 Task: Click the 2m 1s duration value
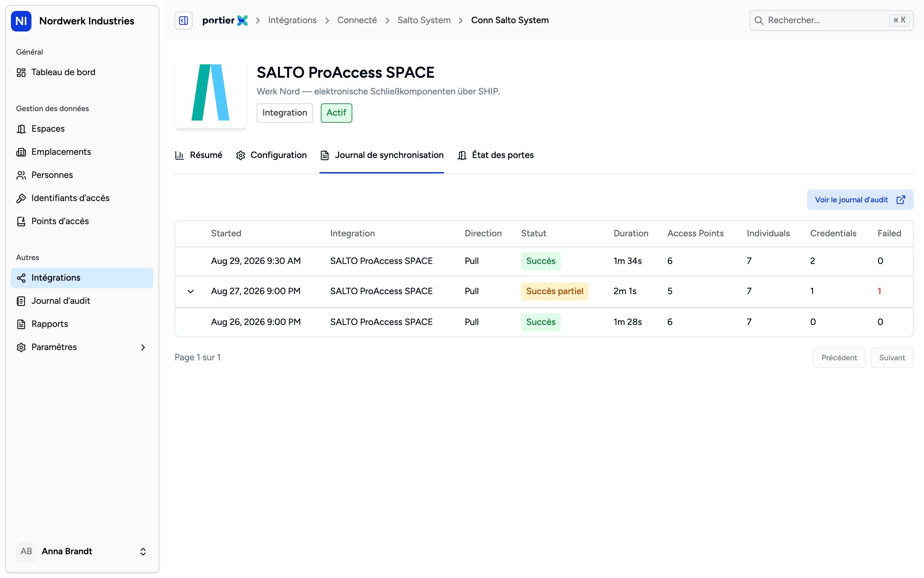coord(625,291)
